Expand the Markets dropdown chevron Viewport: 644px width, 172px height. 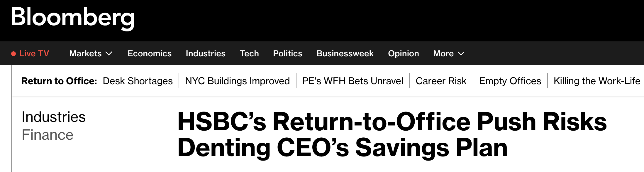[x=109, y=53]
